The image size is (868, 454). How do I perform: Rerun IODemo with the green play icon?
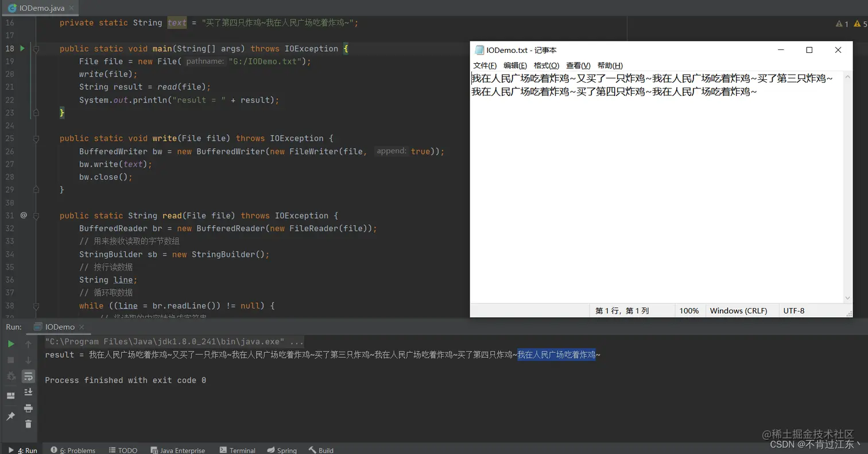(x=11, y=344)
